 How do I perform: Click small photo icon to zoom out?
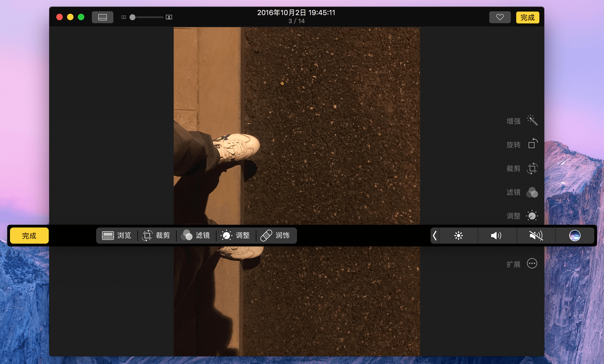[x=124, y=17]
